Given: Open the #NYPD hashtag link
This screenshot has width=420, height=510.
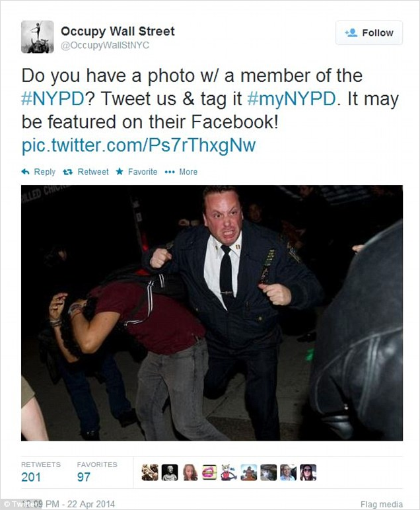Looking at the screenshot, I should (x=53, y=100).
